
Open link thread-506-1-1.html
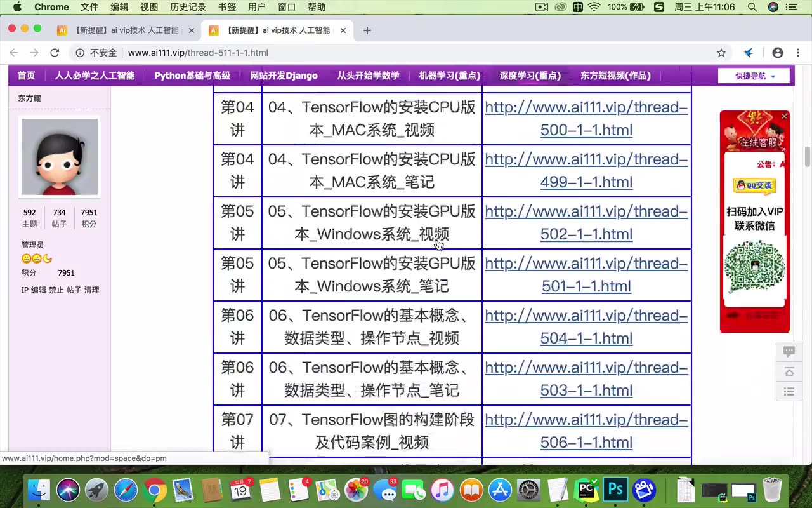click(x=586, y=431)
